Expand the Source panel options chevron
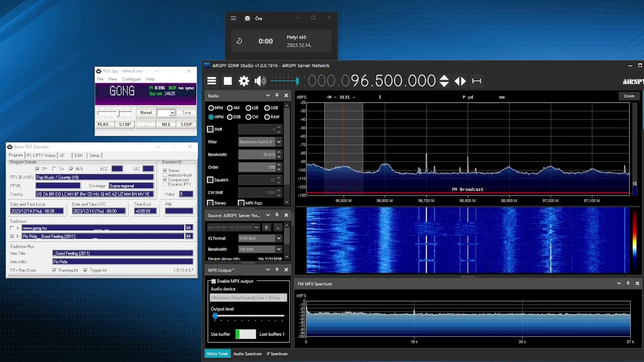The image size is (644, 362). click(x=268, y=215)
